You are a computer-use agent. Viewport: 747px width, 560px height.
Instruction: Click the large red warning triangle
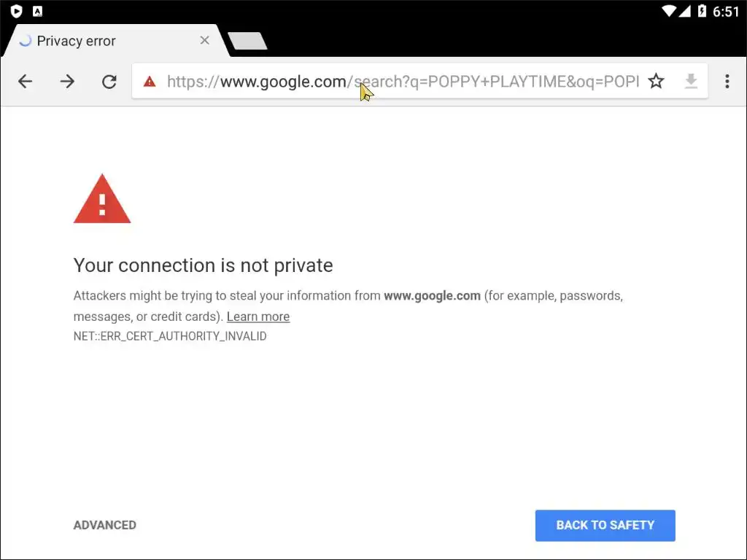(x=102, y=200)
